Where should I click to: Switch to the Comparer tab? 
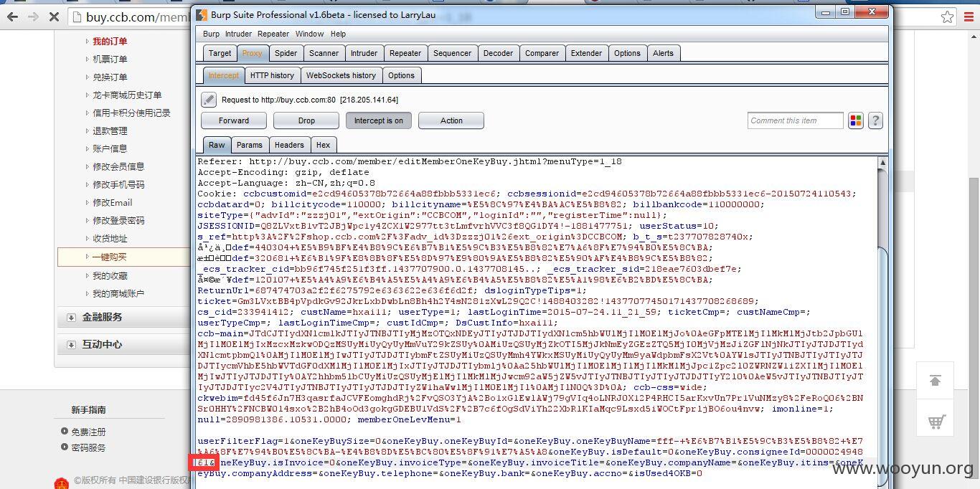tap(542, 53)
